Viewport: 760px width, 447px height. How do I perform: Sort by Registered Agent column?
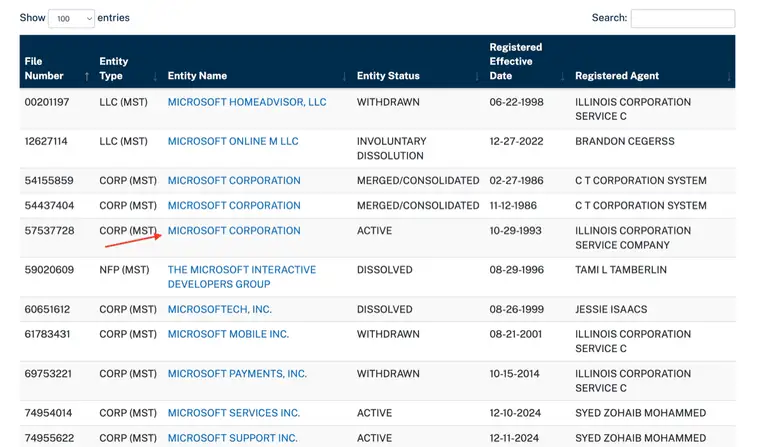coord(652,68)
